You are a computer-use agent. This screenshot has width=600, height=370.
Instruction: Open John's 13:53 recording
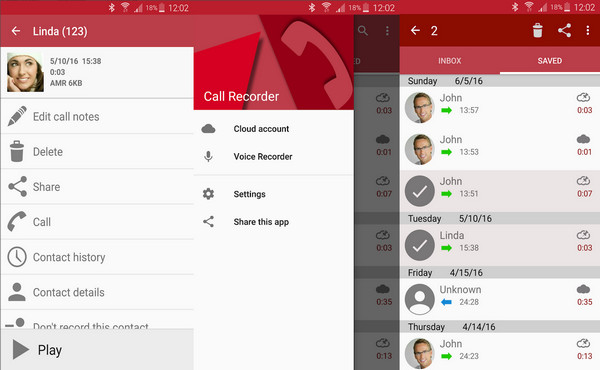[x=500, y=149]
